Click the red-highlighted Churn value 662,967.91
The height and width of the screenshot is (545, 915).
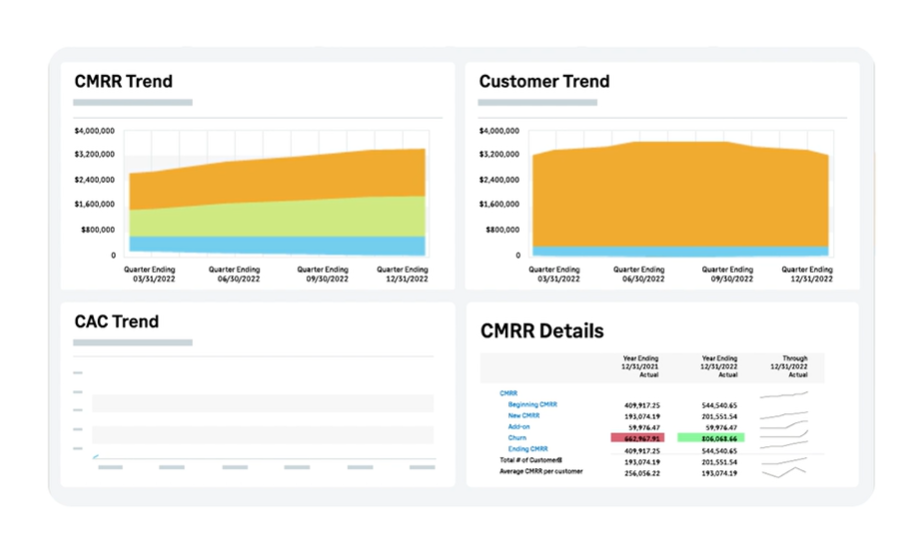coord(640,438)
